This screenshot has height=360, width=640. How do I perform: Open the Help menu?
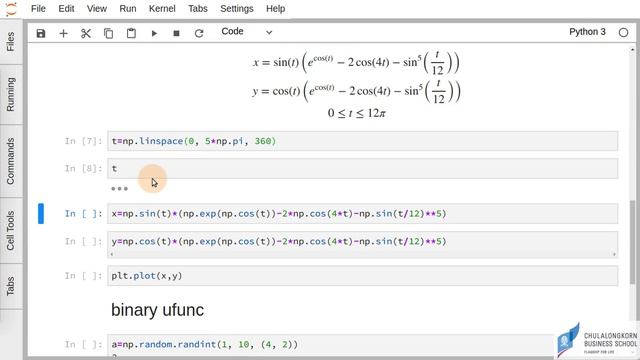[276, 9]
